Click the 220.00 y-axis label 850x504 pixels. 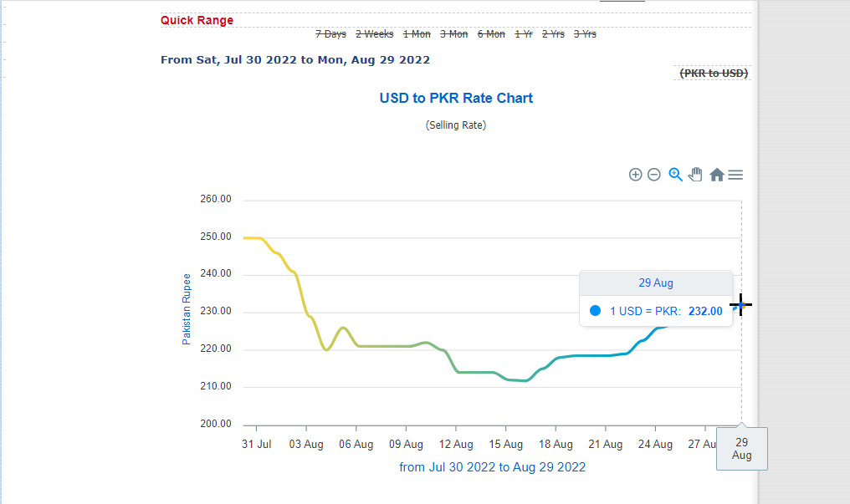[216, 349]
